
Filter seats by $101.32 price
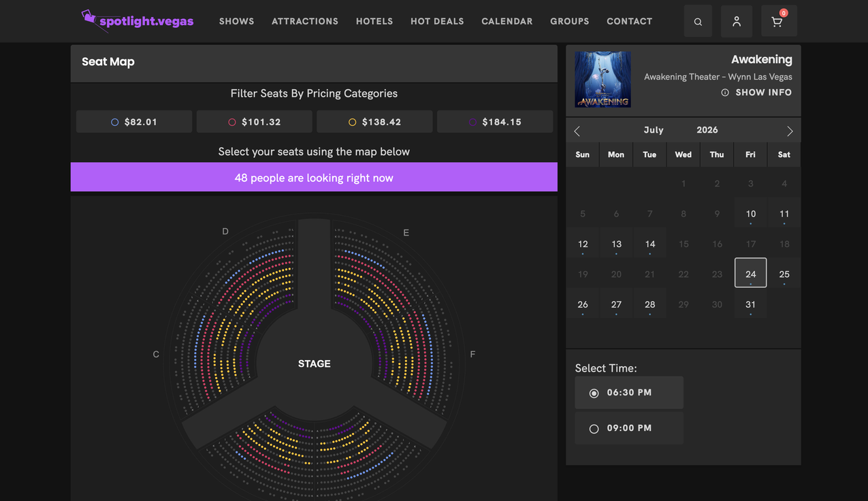(x=255, y=122)
